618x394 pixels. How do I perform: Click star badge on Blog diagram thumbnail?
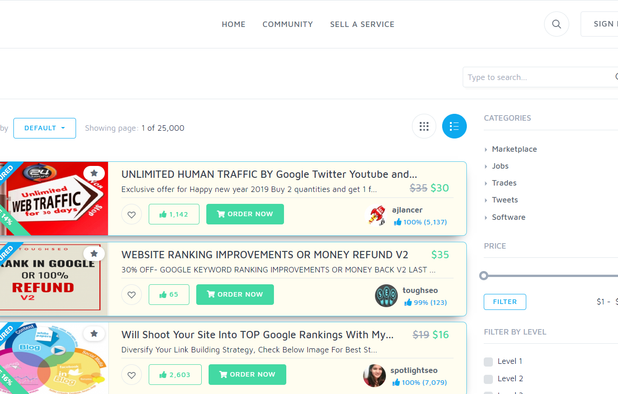pyautogui.click(x=94, y=334)
